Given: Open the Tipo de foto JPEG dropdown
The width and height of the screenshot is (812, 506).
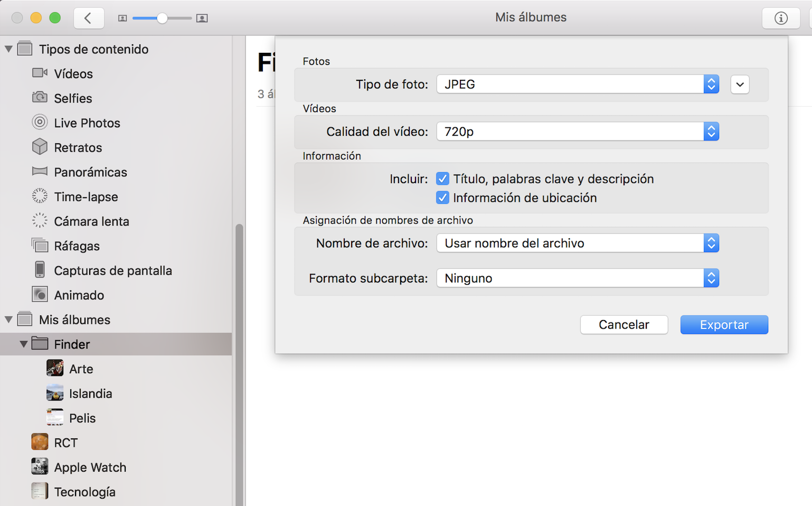Looking at the screenshot, I should pyautogui.click(x=578, y=85).
